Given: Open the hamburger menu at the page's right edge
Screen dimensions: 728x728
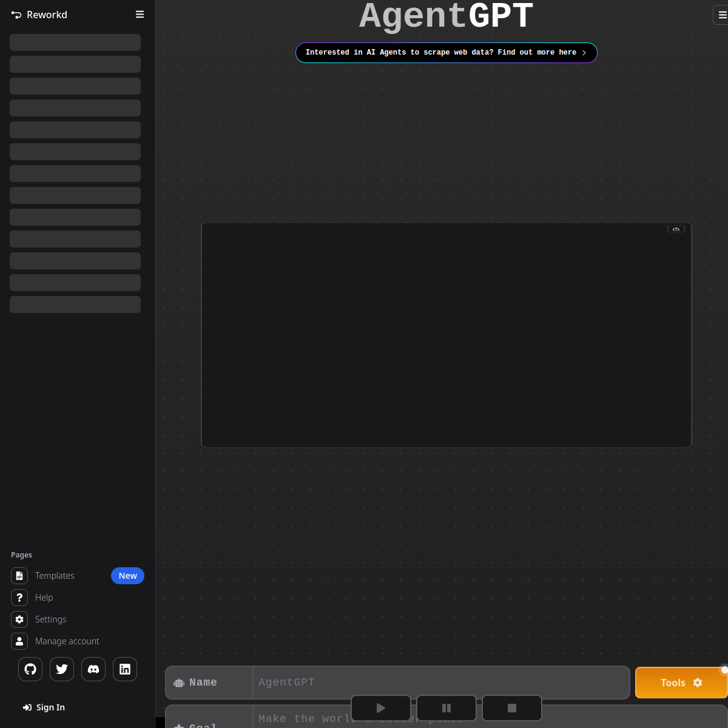Looking at the screenshot, I should (x=721, y=15).
